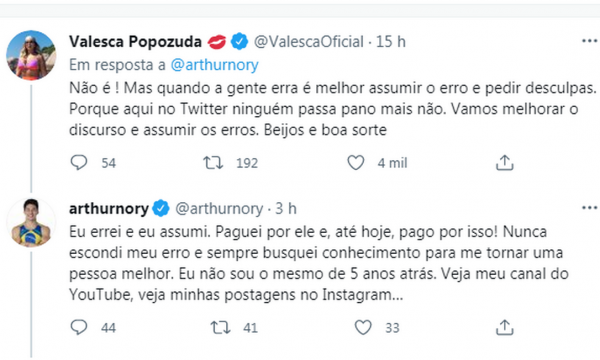Open the 3 h timestamp
This screenshot has height=360, width=600.
(286, 209)
